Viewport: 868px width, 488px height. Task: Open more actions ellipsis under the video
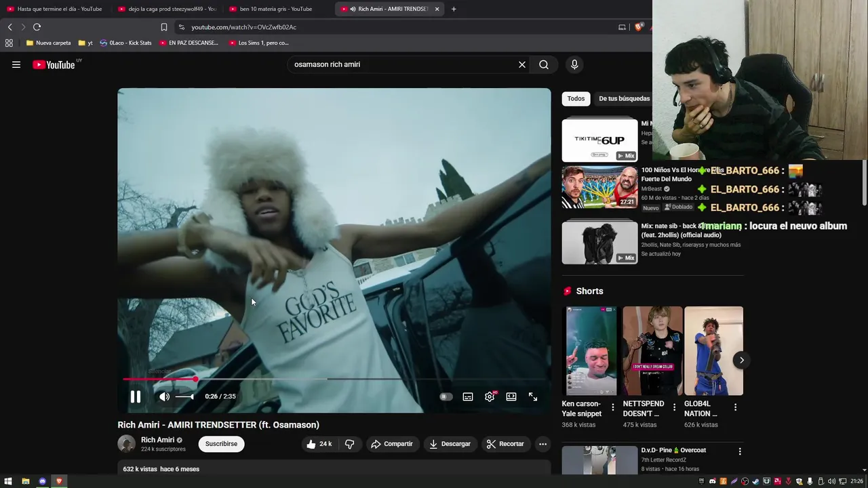click(x=542, y=444)
